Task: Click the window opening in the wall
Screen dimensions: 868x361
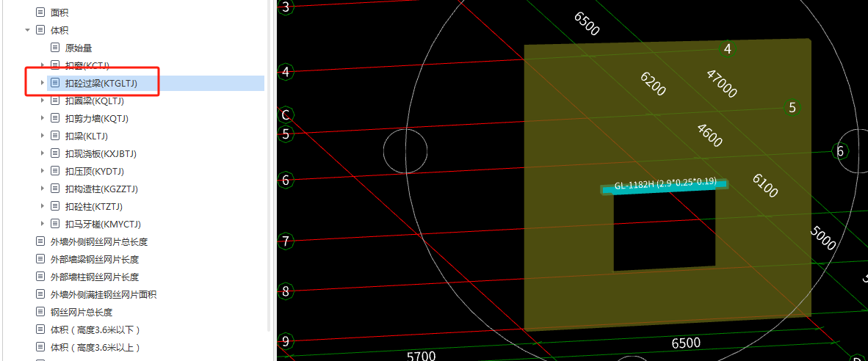Action: [665, 230]
